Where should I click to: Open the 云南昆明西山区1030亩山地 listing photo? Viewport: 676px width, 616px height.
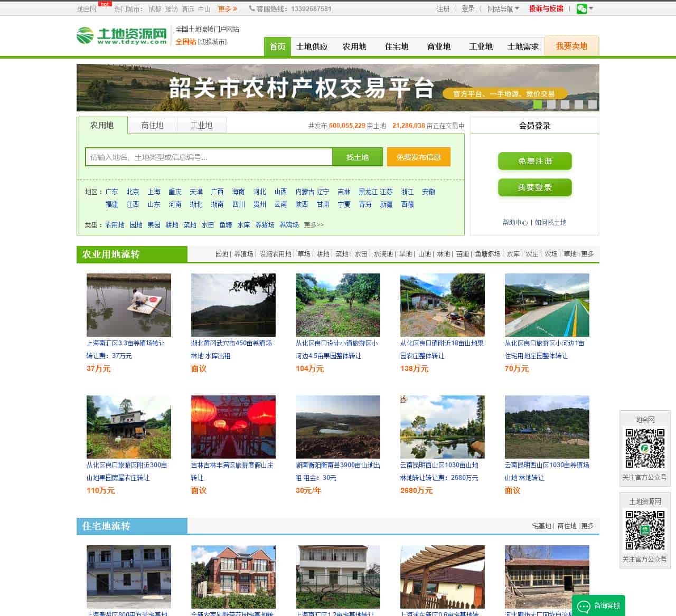443,427
